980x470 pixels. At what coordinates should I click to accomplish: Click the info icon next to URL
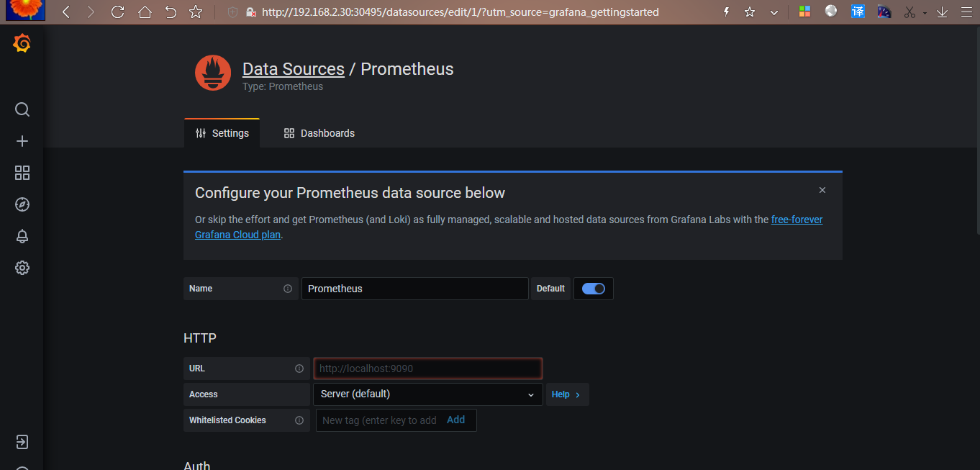coord(299,369)
